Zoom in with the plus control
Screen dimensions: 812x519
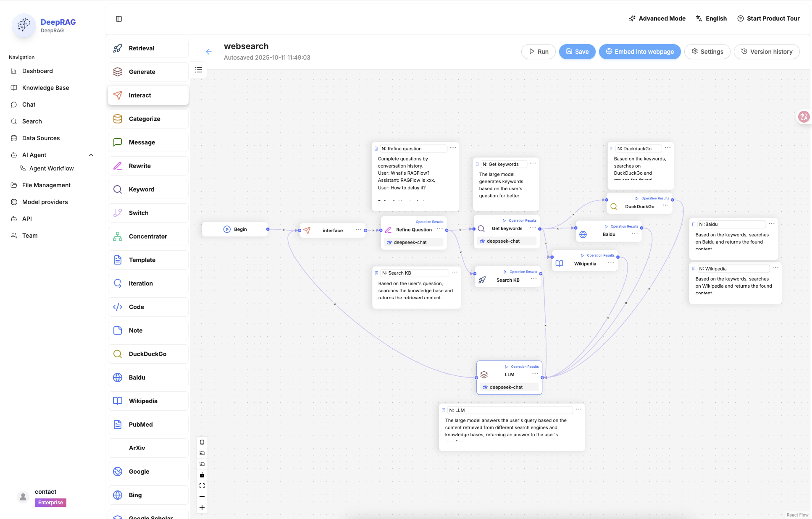(202, 508)
